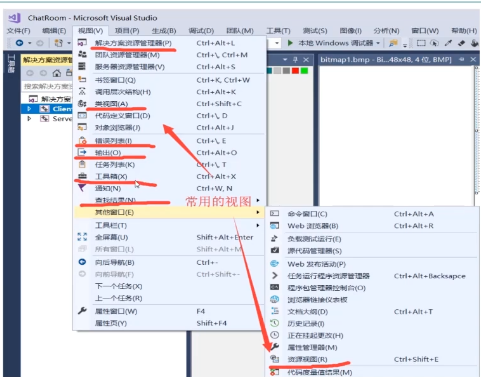
Task: Click the Source Control Explorer icon (源代码管理器)
Action: pyautogui.click(x=274, y=250)
